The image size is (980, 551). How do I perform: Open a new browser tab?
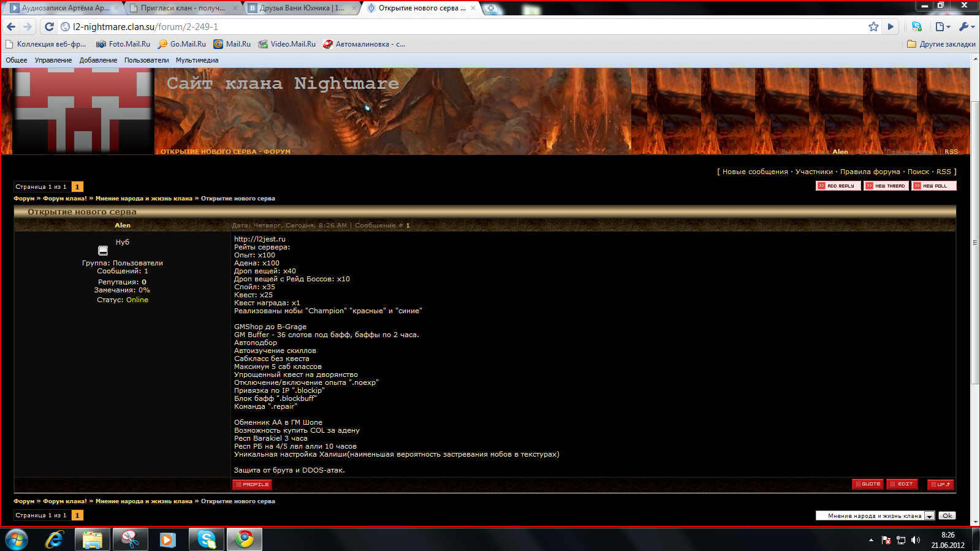pyautogui.click(x=491, y=9)
